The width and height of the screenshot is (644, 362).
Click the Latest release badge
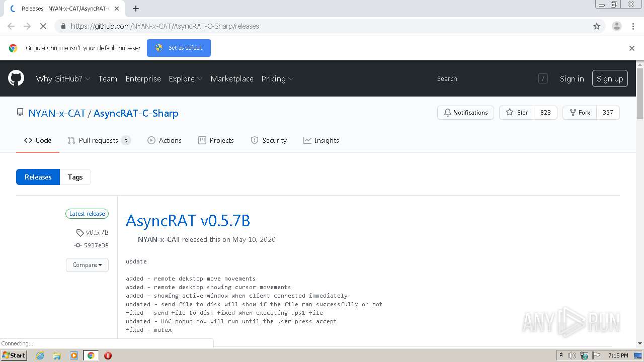pos(87,214)
